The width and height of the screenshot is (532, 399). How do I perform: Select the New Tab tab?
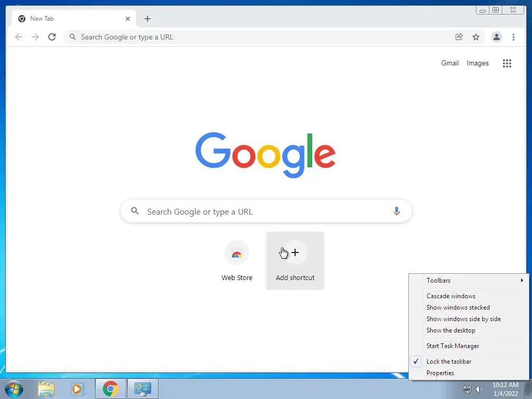click(74, 19)
